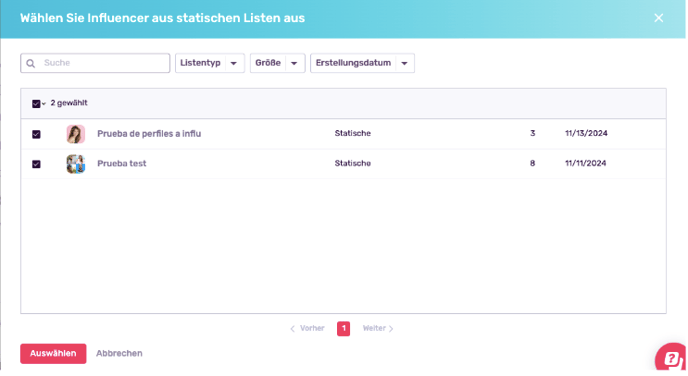Open the small arrow beside select-all checkbox
Viewport: 688px width, 376px height.
[x=44, y=104]
